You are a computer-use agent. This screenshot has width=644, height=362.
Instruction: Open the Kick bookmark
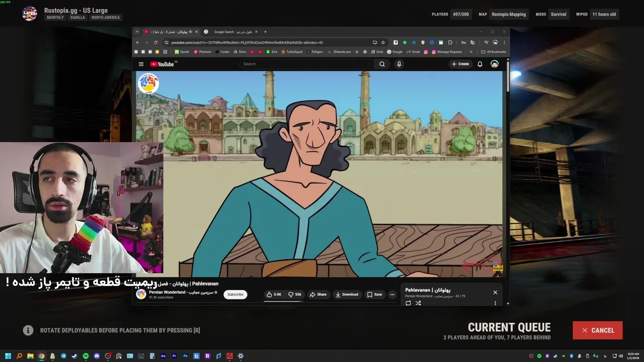coord(272,52)
